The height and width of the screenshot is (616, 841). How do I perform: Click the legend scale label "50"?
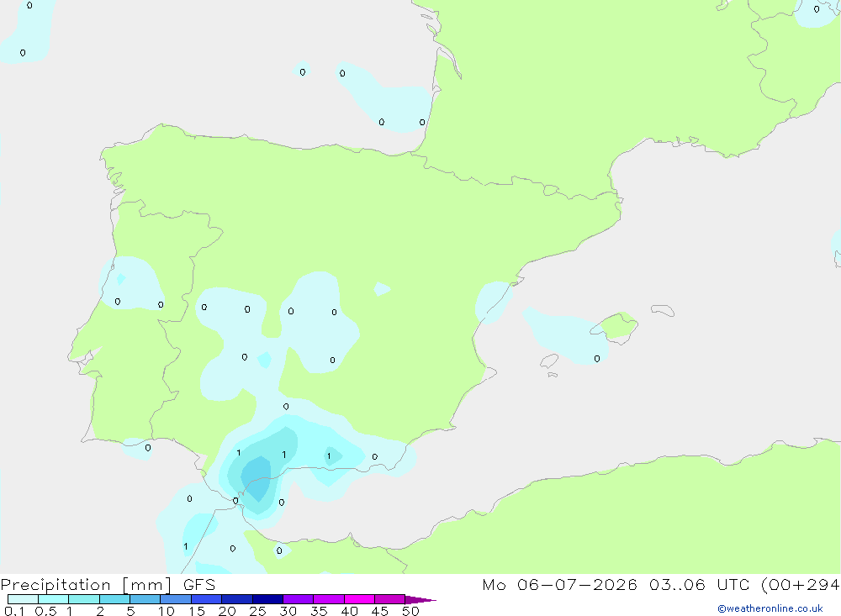coord(410,611)
